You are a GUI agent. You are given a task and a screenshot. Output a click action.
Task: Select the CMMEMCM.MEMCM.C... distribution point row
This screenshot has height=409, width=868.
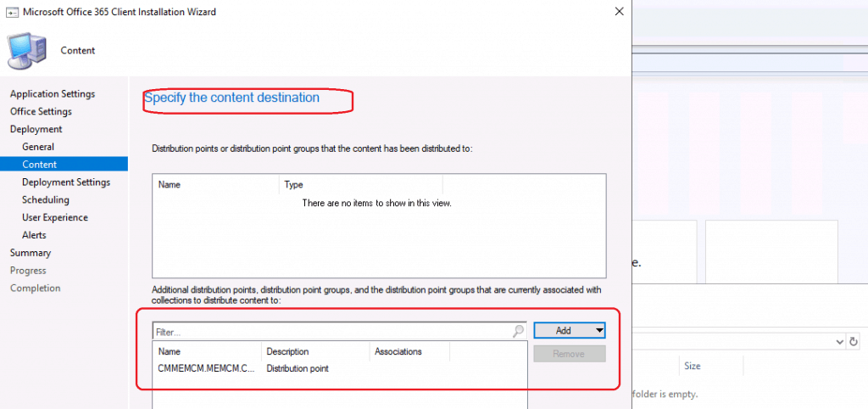tap(340, 368)
